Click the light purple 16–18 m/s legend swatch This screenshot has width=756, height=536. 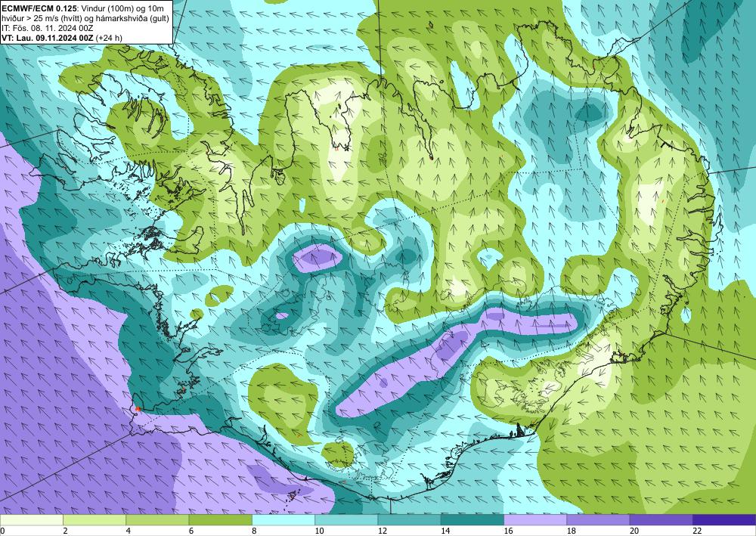[x=535, y=520]
